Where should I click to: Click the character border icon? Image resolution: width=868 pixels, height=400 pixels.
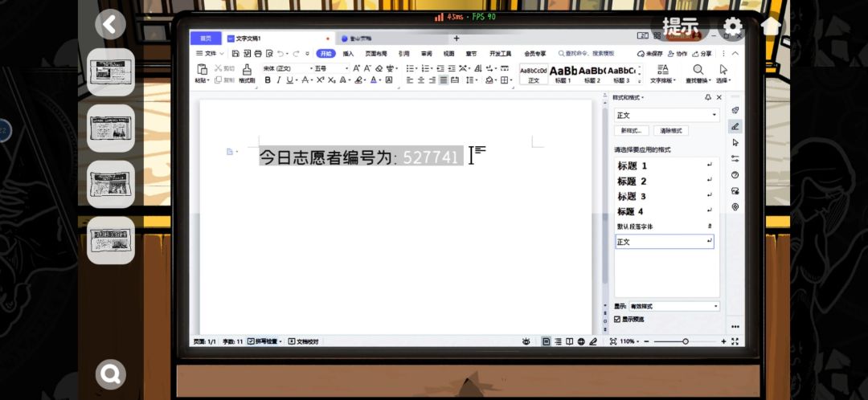pyautogui.click(x=389, y=80)
